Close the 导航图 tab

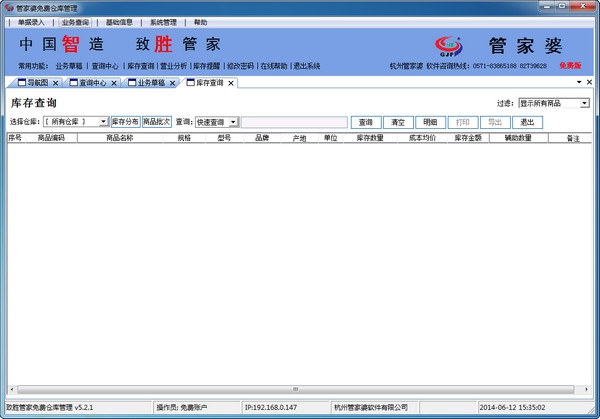click(x=55, y=83)
